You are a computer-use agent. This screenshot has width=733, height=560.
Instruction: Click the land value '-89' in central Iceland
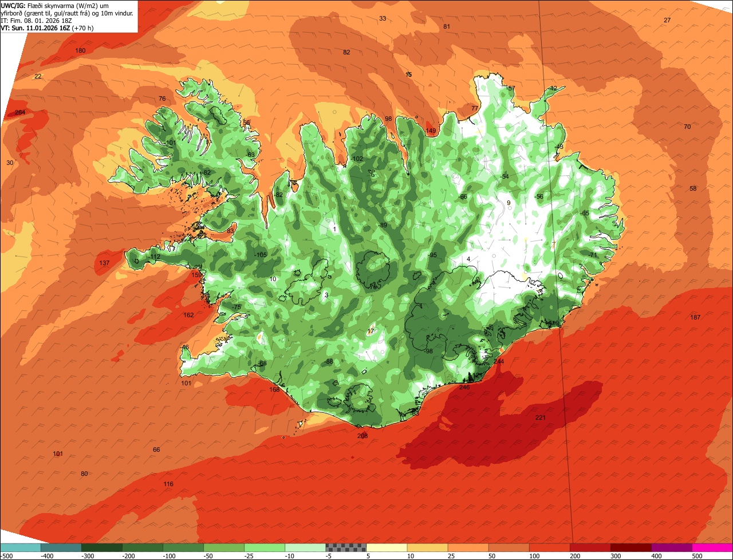pos(383,226)
